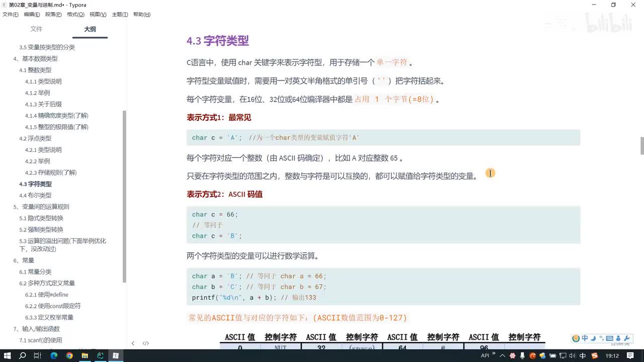This screenshot has height=362, width=644.
Task: Open the 编辑(E) menu
Action: point(32,15)
